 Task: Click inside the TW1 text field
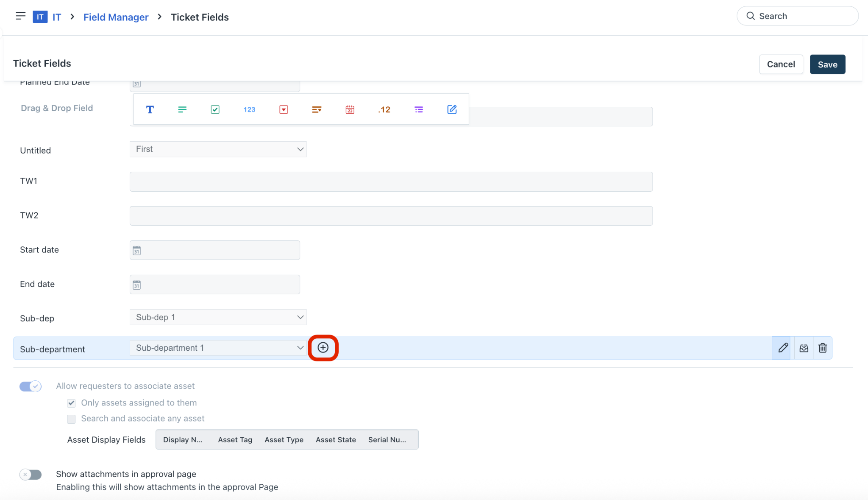coord(391,182)
